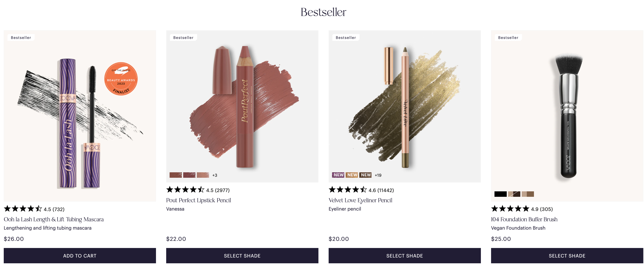This screenshot has width=644, height=265.
Task: Open the brush 4.9 star rating reviews
Action: [522, 209]
